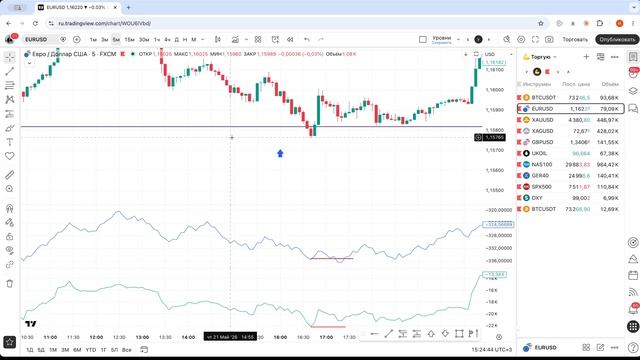Select BTCUSDT priced 73 246,5 in watchlist
640x360 pixels.
pyautogui.click(x=570, y=98)
